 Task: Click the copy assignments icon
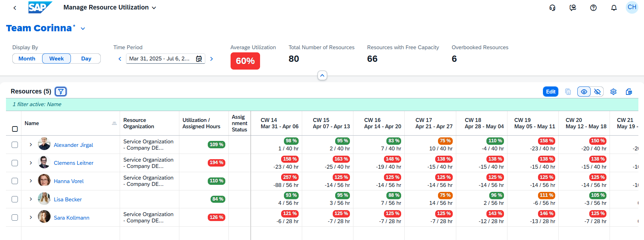(568, 92)
